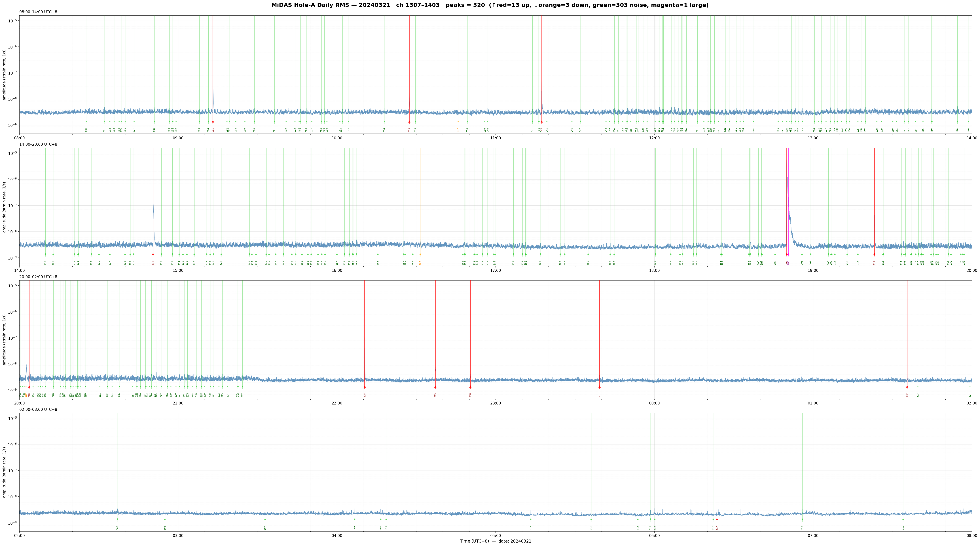The width and height of the screenshot is (980, 546).
Task: Select the 11:00 time tick label
Action: coord(495,138)
